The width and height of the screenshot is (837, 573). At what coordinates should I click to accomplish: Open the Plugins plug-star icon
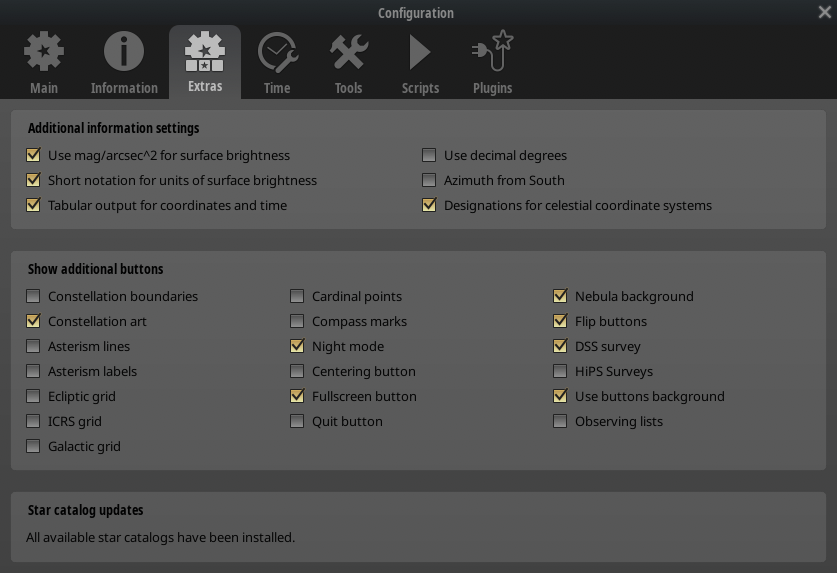click(492, 52)
